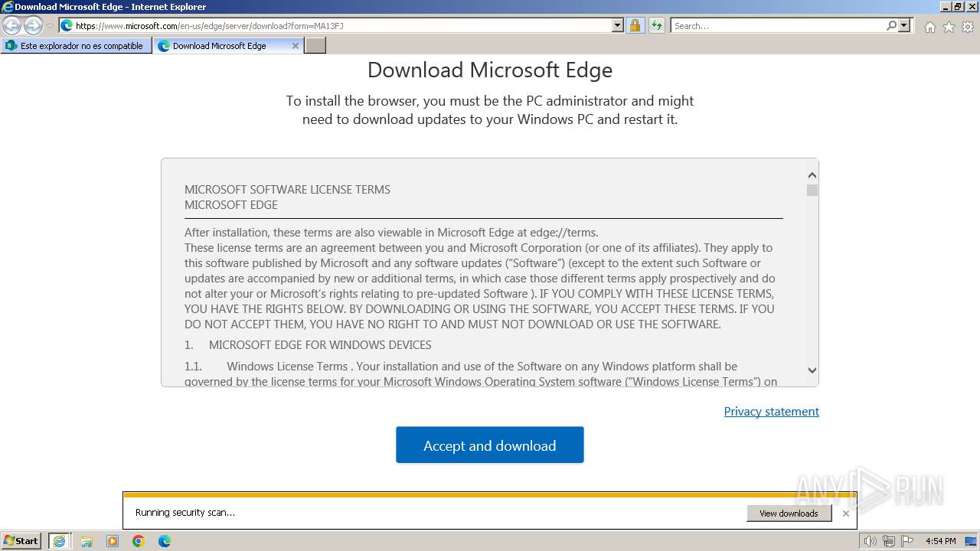The height and width of the screenshot is (551, 980).
Task: Click the Edge site icon in address bar
Action: pyautogui.click(x=67, y=25)
